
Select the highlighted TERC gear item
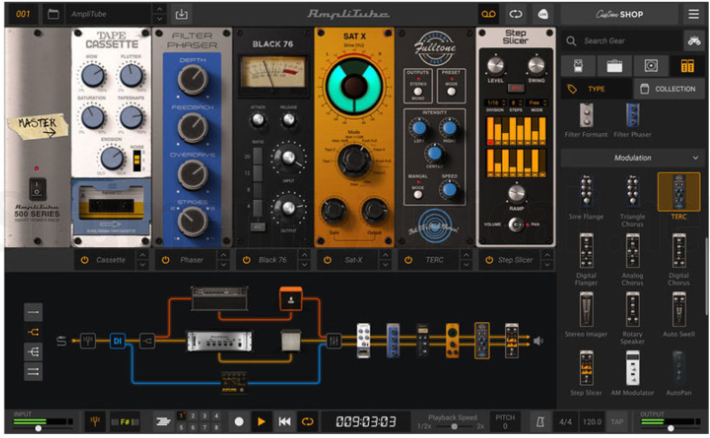click(679, 196)
